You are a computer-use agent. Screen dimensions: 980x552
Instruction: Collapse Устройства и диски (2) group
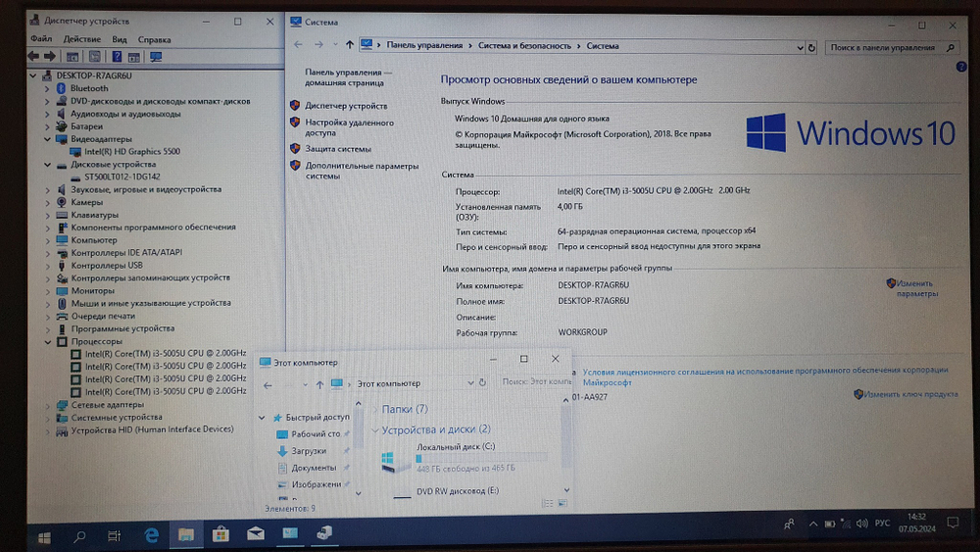click(x=375, y=430)
